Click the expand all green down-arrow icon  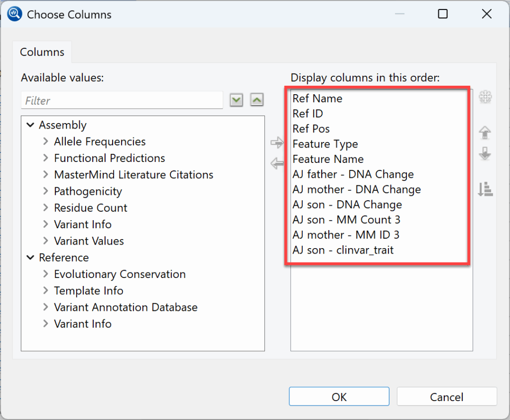(237, 100)
